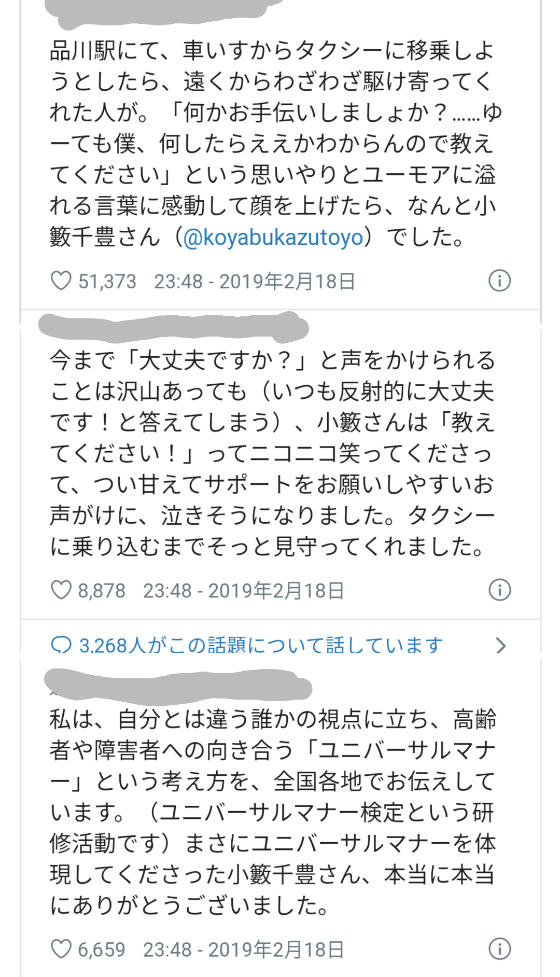The width and height of the screenshot is (560, 977).
Task: Tap redacted author name above second tweet
Action: 174,328
